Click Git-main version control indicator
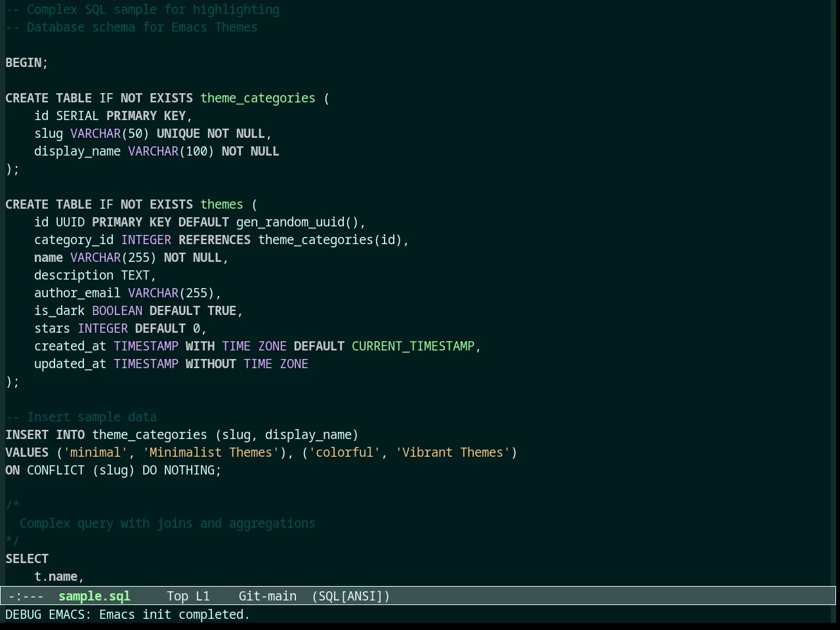Image resolution: width=840 pixels, height=630 pixels. [268, 597]
